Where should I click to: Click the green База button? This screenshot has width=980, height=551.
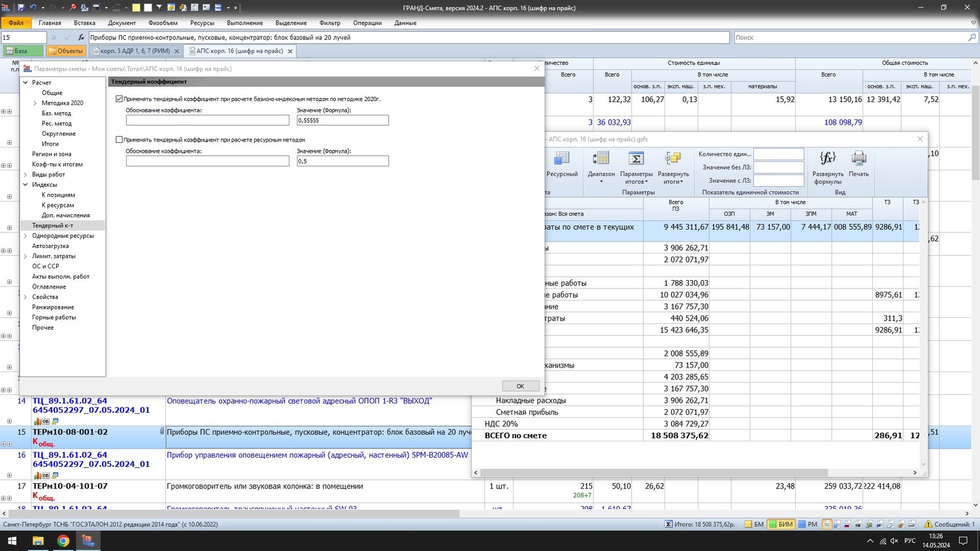[22, 51]
